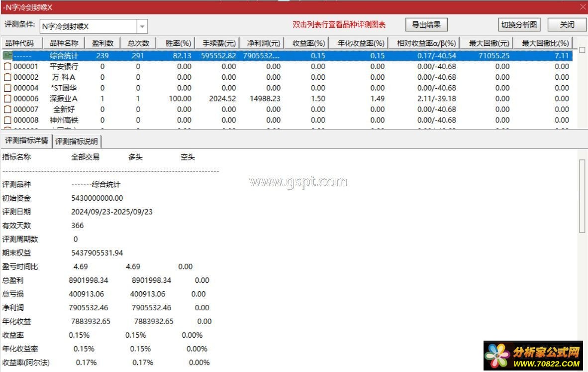Click net profit 14988.23 in 深振业A row

(265, 99)
